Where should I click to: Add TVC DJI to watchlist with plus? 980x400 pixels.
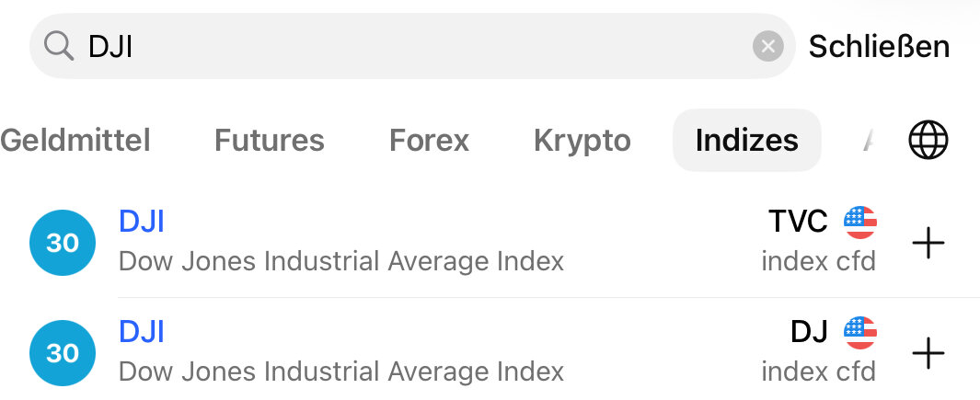coord(928,243)
